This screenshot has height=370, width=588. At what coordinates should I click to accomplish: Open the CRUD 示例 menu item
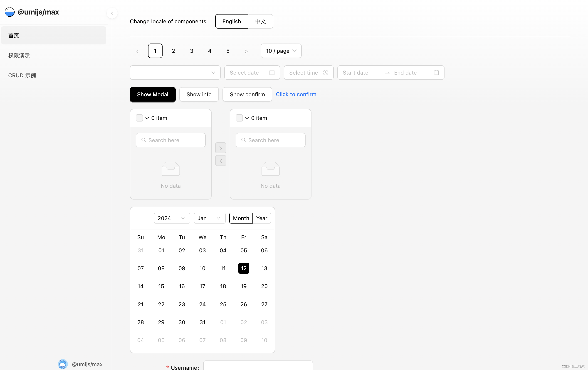[x=22, y=75]
